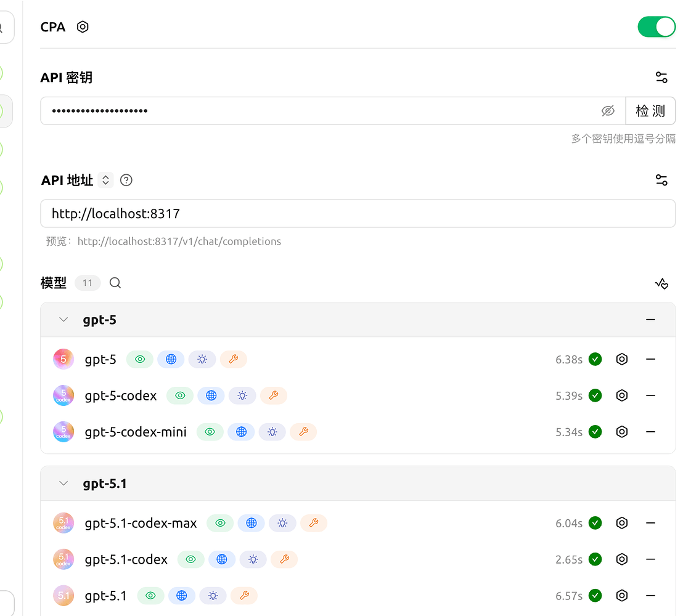Click the 检测 check button
Image resolution: width=683 pixels, height=616 pixels.
pyautogui.click(x=650, y=111)
